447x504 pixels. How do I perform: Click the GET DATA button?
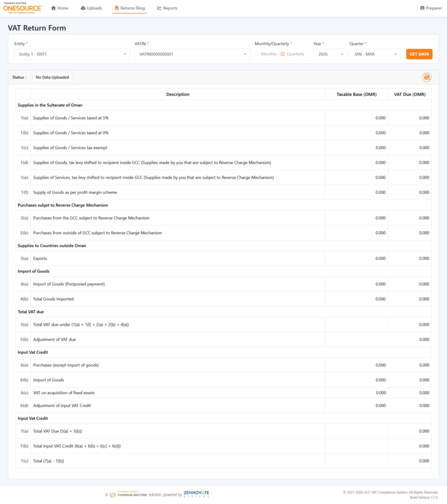(419, 54)
